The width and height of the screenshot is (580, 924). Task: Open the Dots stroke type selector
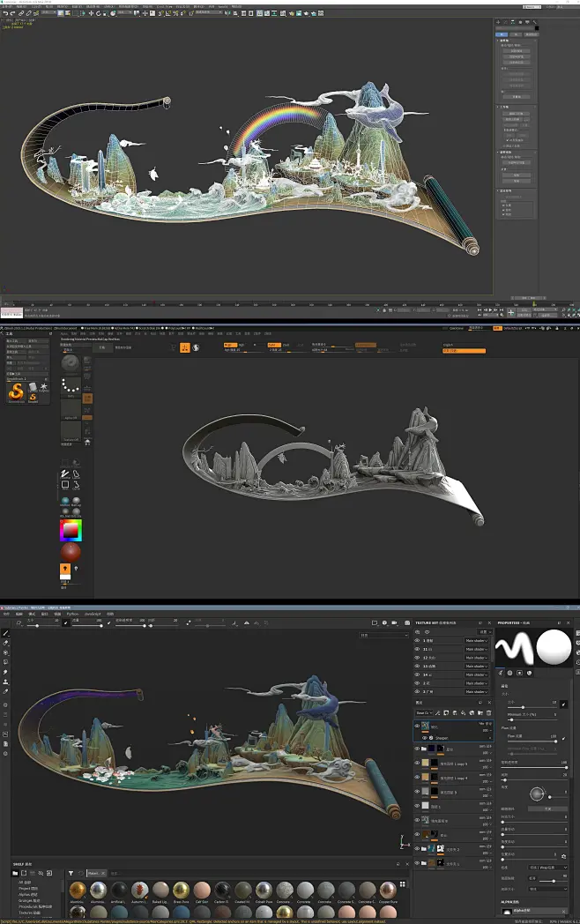coord(71,386)
